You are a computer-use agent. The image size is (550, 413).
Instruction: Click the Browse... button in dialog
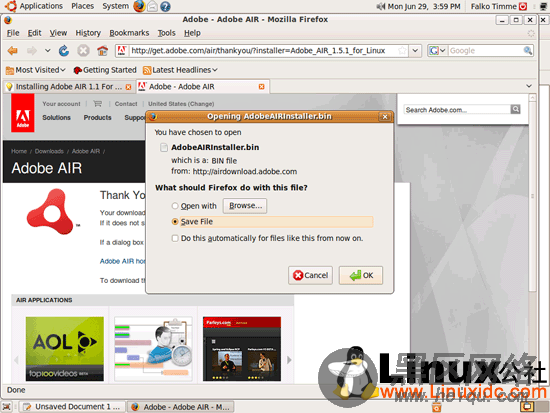coord(245,206)
